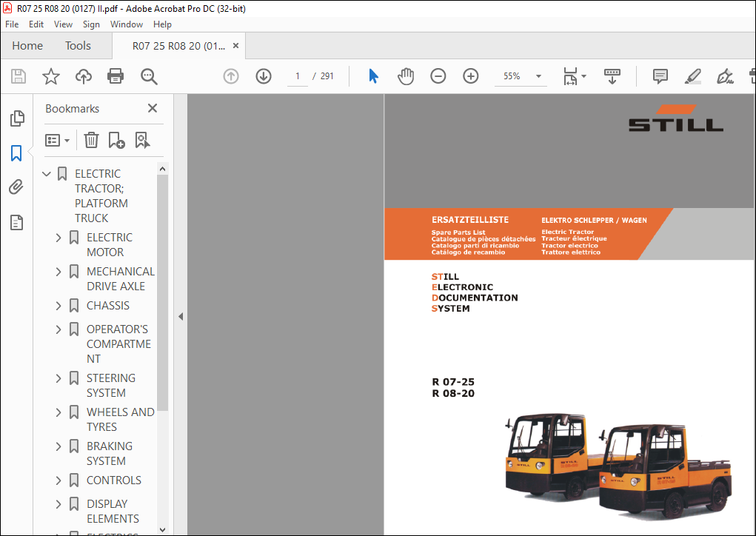
Task: Delete selected bookmark with trash icon
Action: tap(91, 140)
